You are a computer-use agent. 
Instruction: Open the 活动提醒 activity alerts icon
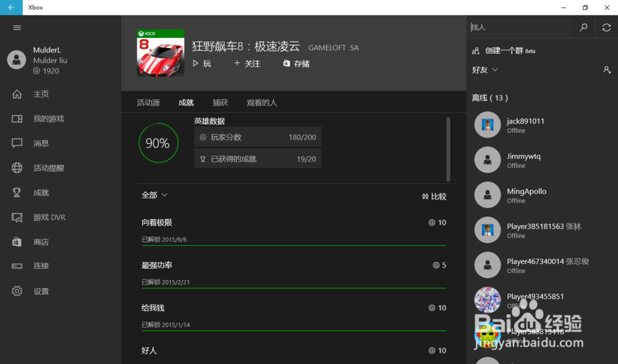[x=17, y=167]
